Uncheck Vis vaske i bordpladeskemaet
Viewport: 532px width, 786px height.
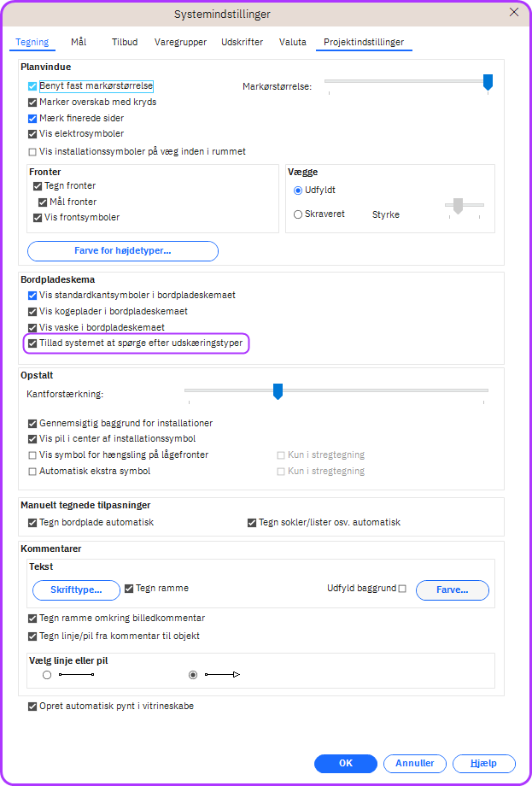(x=32, y=327)
